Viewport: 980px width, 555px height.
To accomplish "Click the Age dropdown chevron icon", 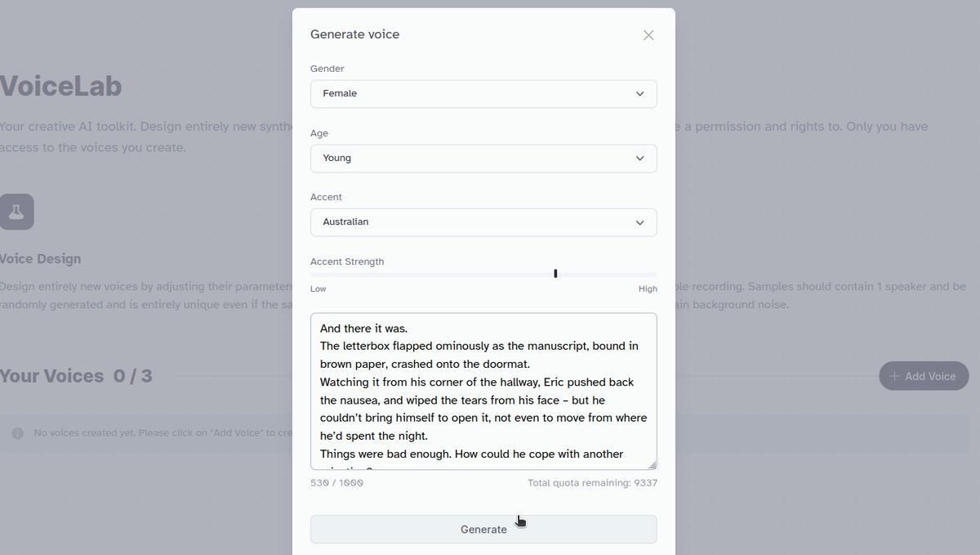I will point(640,159).
